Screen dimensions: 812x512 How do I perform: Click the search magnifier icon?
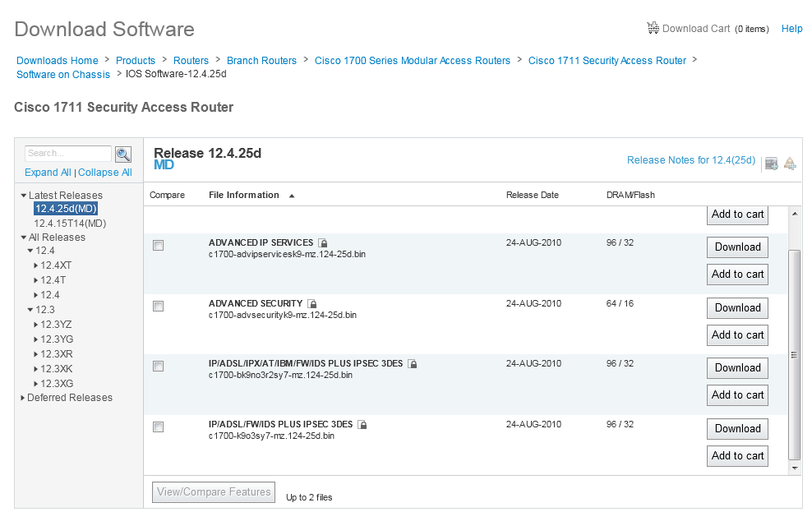[x=123, y=155]
